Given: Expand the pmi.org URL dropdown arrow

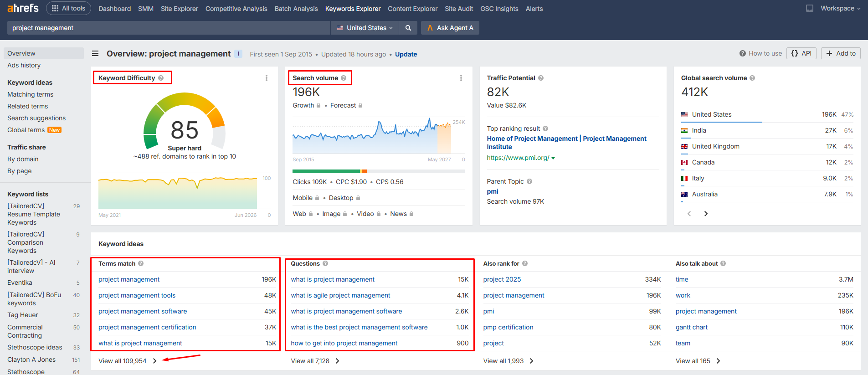Looking at the screenshot, I should tap(553, 158).
